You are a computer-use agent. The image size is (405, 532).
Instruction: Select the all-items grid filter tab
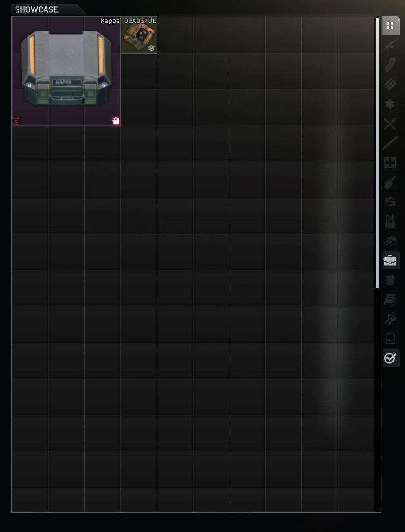pos(390,26)
